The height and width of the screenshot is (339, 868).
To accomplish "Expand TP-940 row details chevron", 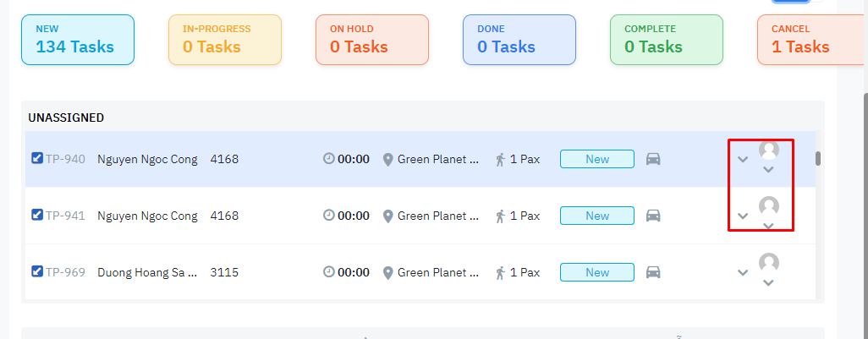I will 743,159.
